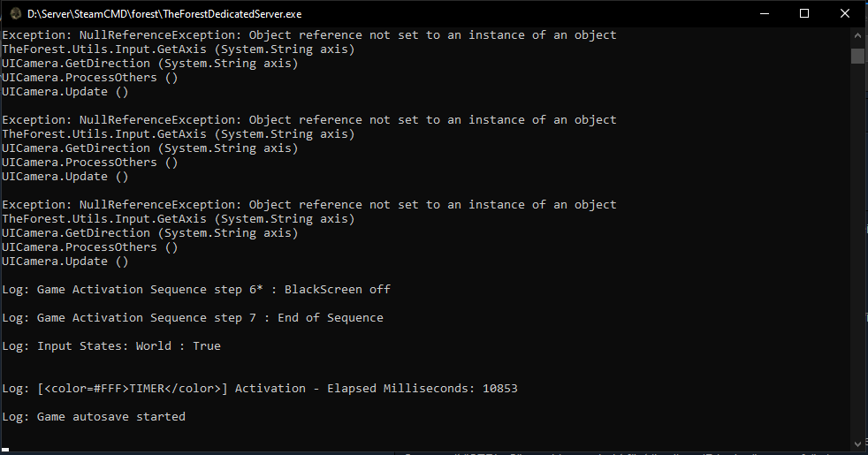The image size is (868, 455).
Task: Click the "Game autosave started" log line
Action: tap(110, 417)
